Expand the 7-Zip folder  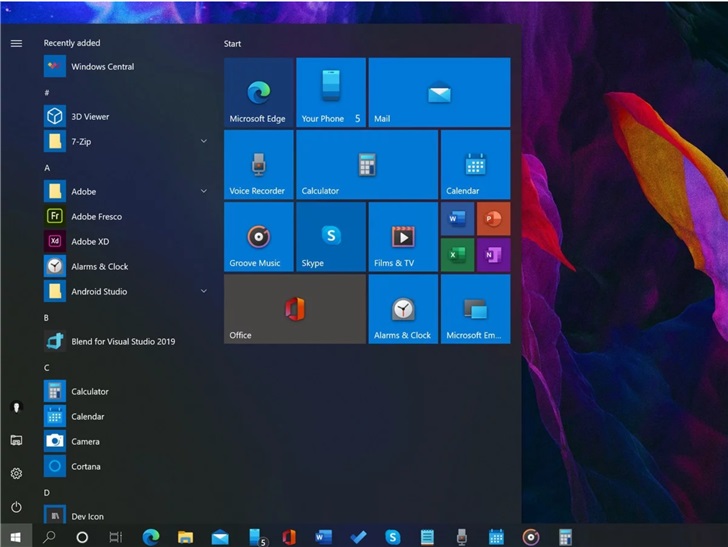coord(204,142)
